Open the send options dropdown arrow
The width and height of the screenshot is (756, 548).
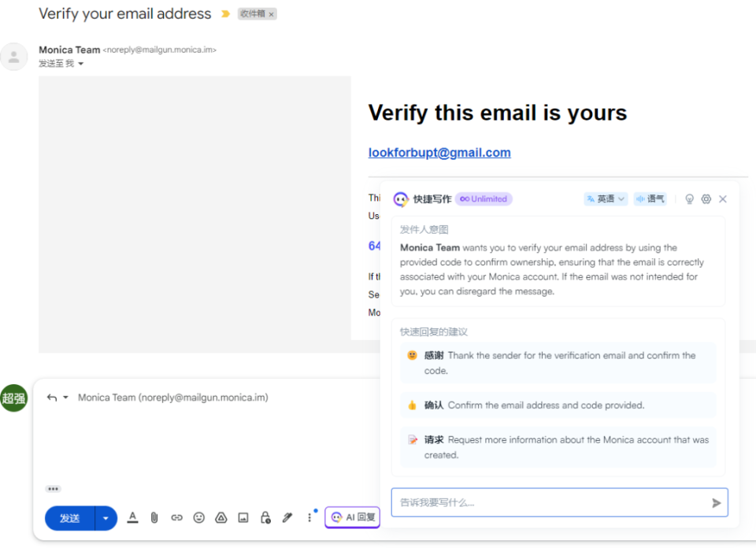[x=106, y=518]
